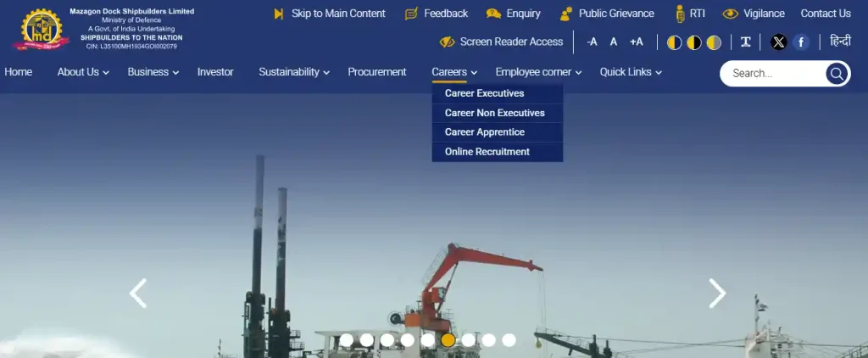Open the Feedback link text
The width and height of the screenshot is (868, 358).
pyautogui.click(x=446, y=14)
